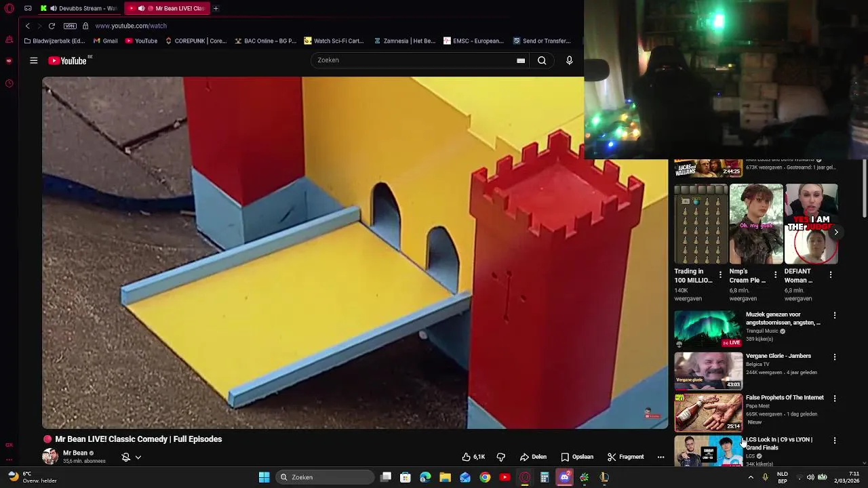Image resolution: width=868 pixels, height=488 pixels.
Task: Open options for Nmp's Cream Pie short
Action: [x=775, y=274]
